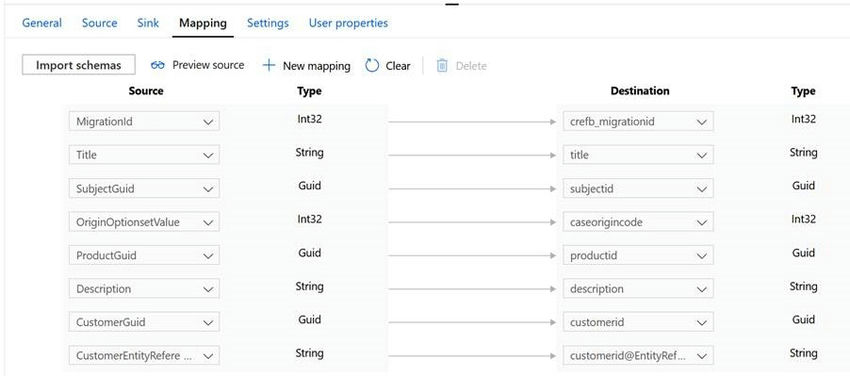Screen dimensions: 850x376
Task: Expand the crefb_migrationid destination dropdown
Action: tap(638, 121)
